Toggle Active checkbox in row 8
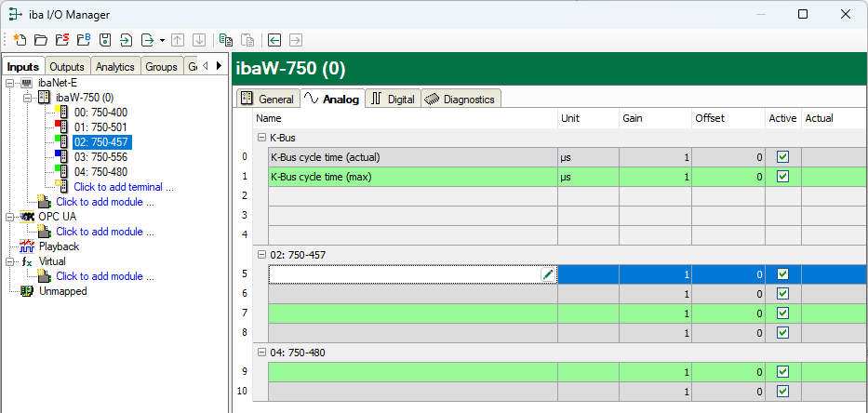Image resolution: width=868 pixels, height=413 pixels. [x=782, y=332]
